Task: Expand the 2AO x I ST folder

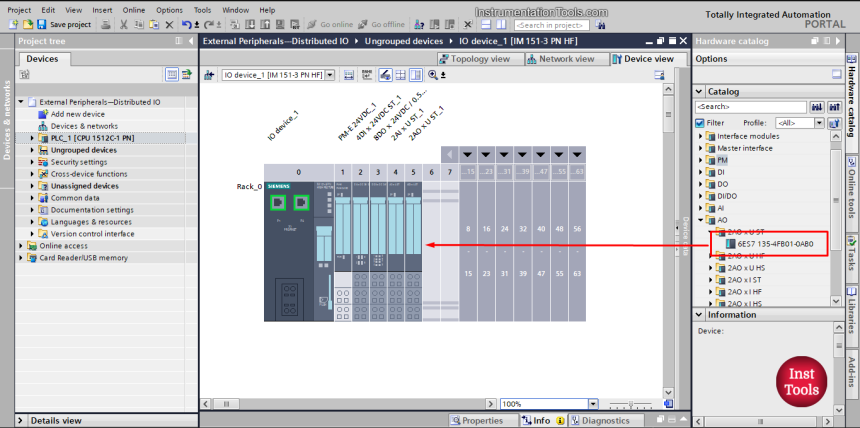Action: 711,280
